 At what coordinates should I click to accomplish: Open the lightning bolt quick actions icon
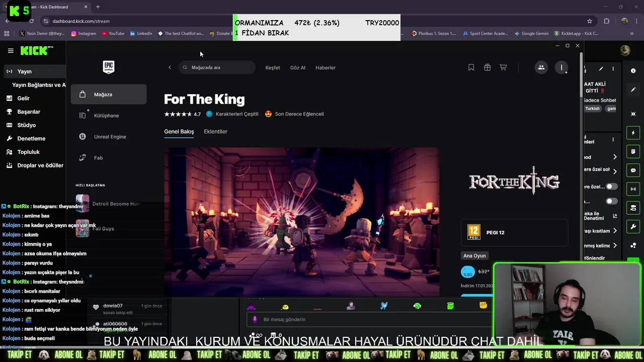(x=633, y=133)
